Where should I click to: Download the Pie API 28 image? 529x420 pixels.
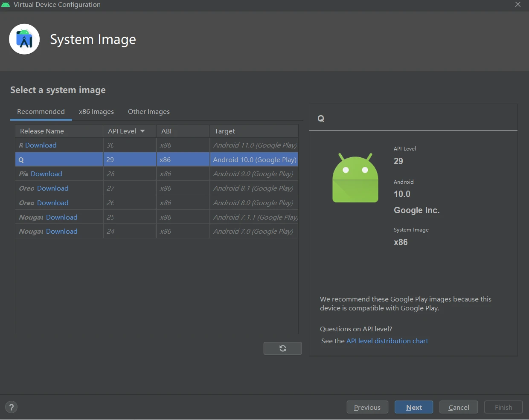(x=46, y=174)
